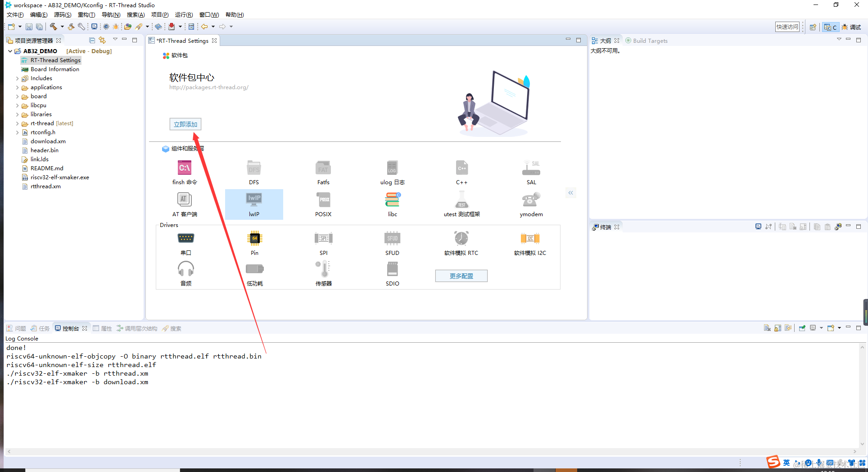Click the 软件模拟 RTC clock icon
This screenshot has height=472, width=868.
[x=461, y=238]
